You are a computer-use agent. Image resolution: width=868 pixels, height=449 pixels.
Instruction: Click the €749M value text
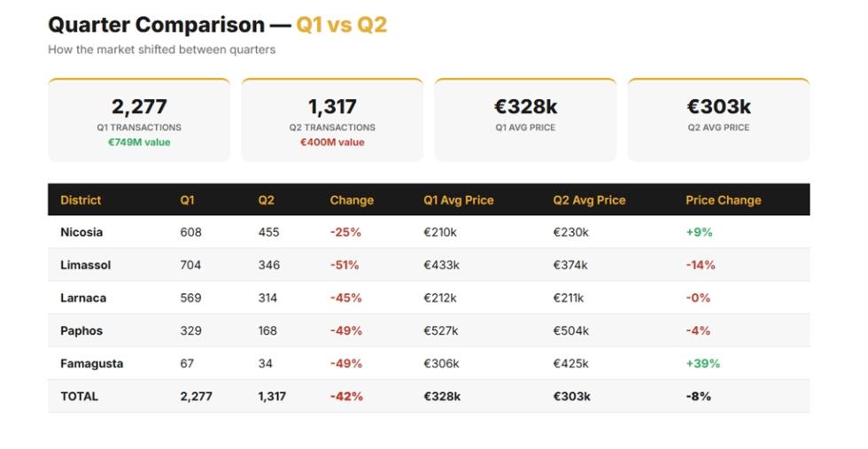point(139,143)
